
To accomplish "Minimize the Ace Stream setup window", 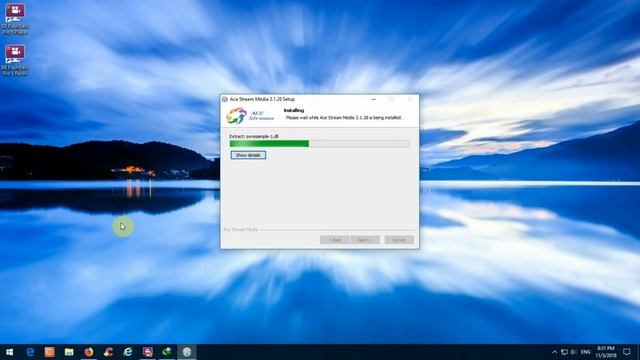I will (x=373, y=99).
